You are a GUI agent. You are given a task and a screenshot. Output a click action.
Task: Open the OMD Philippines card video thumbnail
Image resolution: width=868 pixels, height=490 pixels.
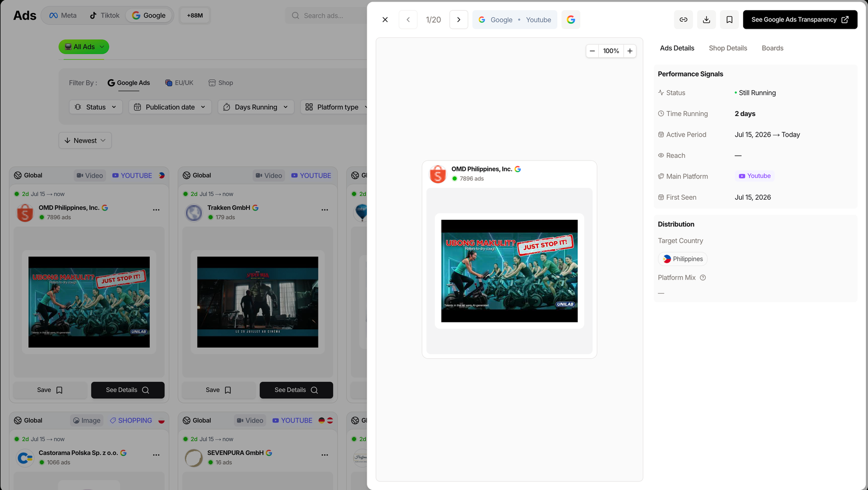click(x=89, y=302)
